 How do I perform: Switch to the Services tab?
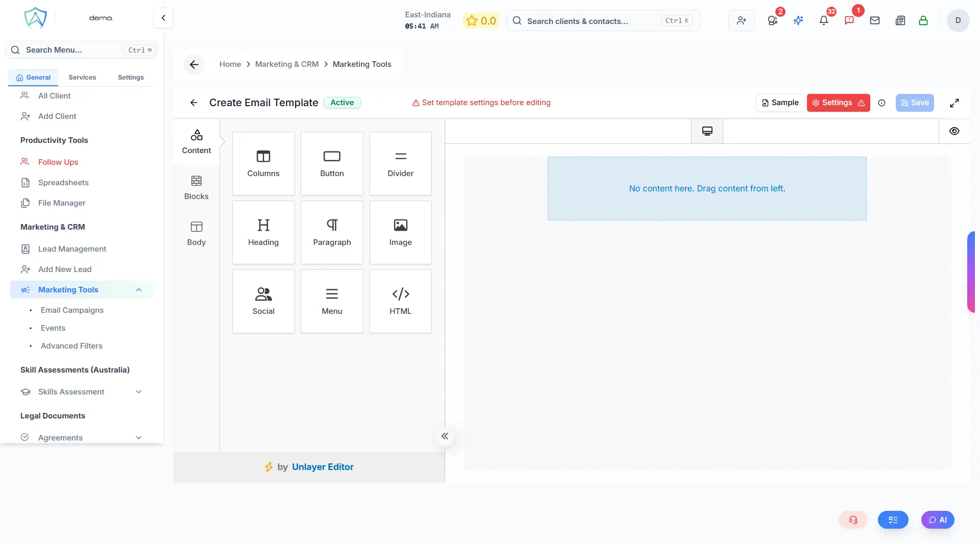point(82,77)
